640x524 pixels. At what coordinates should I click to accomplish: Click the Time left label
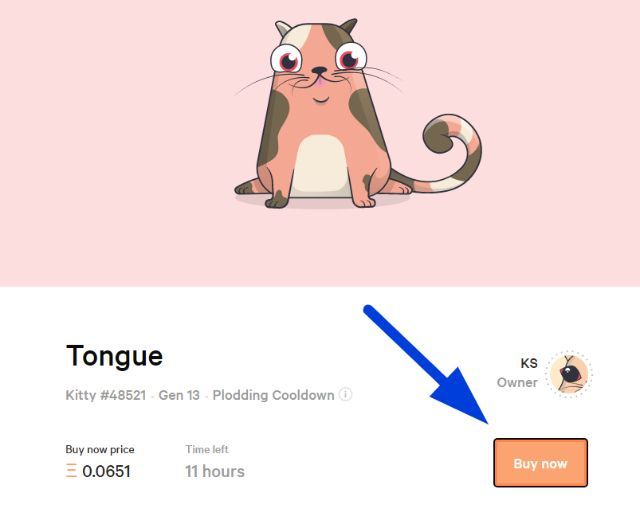tap(207, 449)
